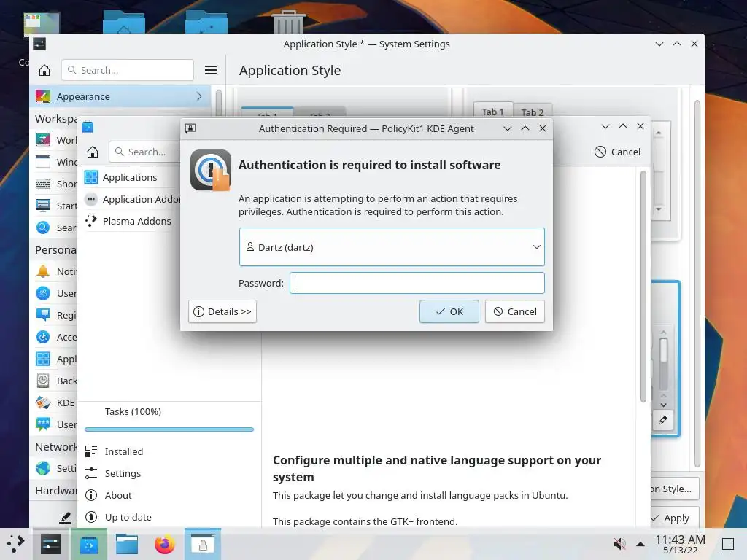The width and height of the screenshot is (747, 560).
Task: Click the Tasks (100%) progress bar
Action: click(169, 429)
